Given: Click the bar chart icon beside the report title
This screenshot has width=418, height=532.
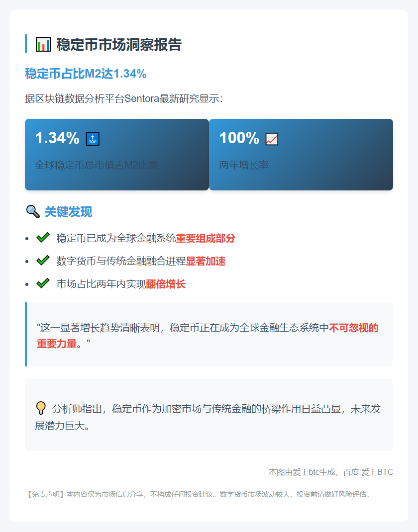Looking at the screenshot, I should [43, 45].
